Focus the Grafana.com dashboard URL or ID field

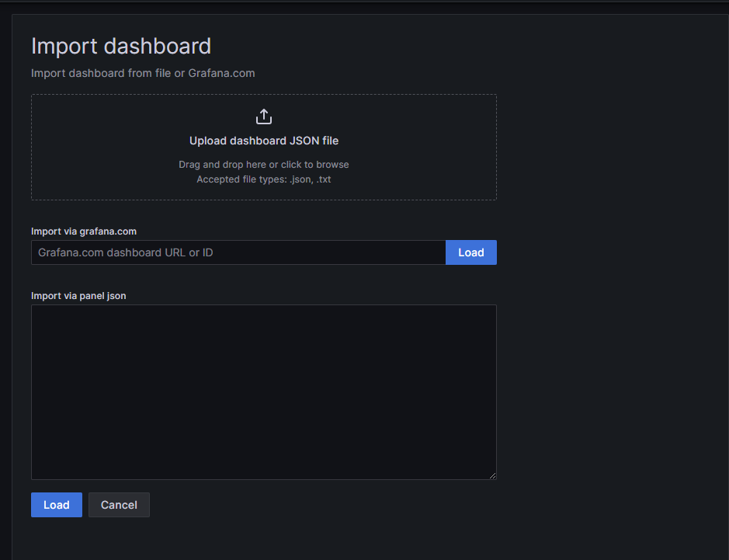click(x=238, y=252)
